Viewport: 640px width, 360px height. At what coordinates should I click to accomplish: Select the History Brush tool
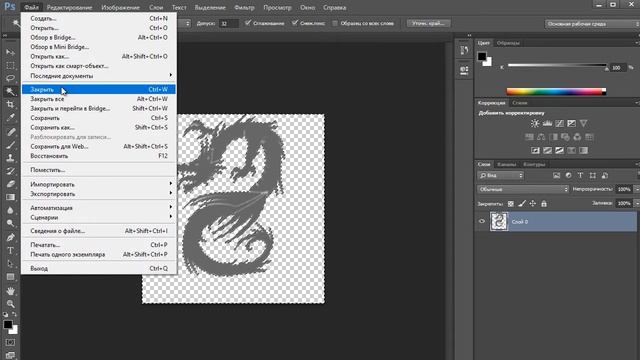pyautogui.click(x=10, y=171)
